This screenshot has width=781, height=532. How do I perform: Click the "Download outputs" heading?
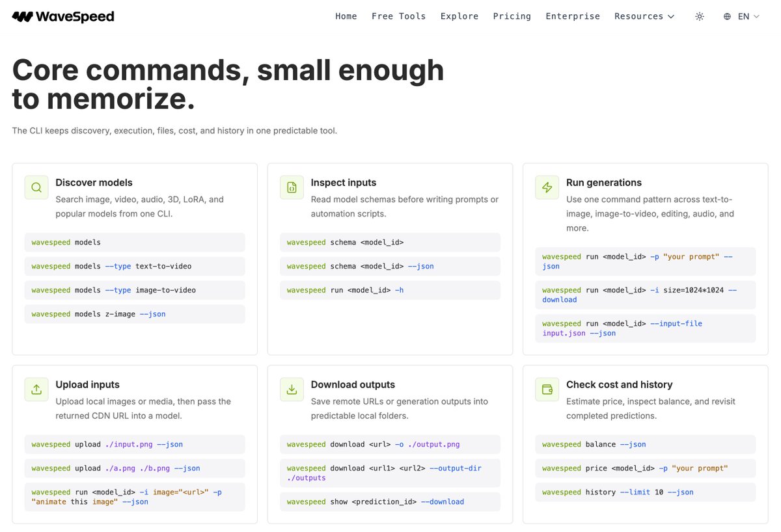click(x=353, y=385)
